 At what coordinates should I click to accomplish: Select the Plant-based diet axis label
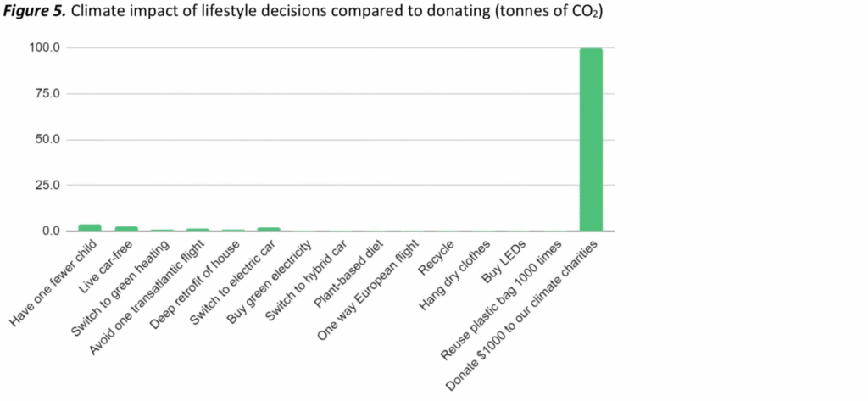348,274
